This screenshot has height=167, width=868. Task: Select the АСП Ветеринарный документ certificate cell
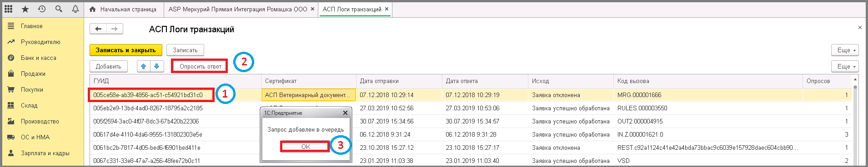click(x=308, y=95)
